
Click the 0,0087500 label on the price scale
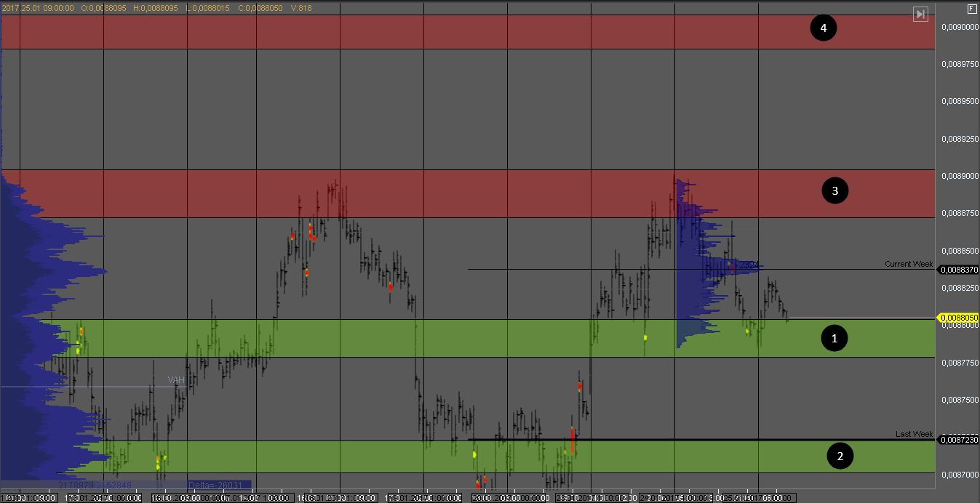(x=959, y=400)
